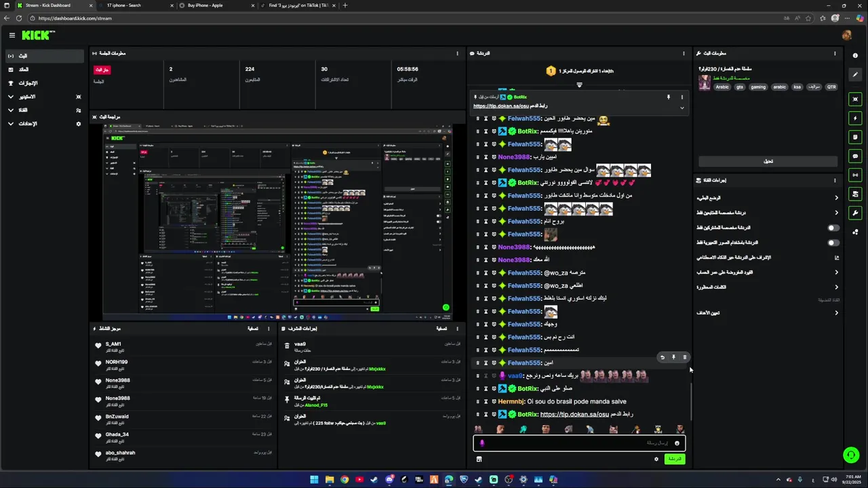Expand the slow mode row chevron

tap(836, 198)
